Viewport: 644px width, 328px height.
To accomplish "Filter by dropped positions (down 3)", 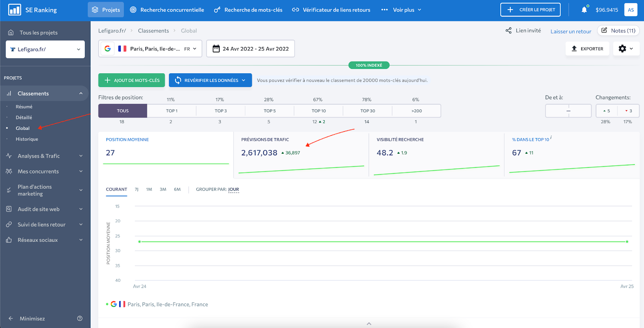I will click(x=628, y=111).
